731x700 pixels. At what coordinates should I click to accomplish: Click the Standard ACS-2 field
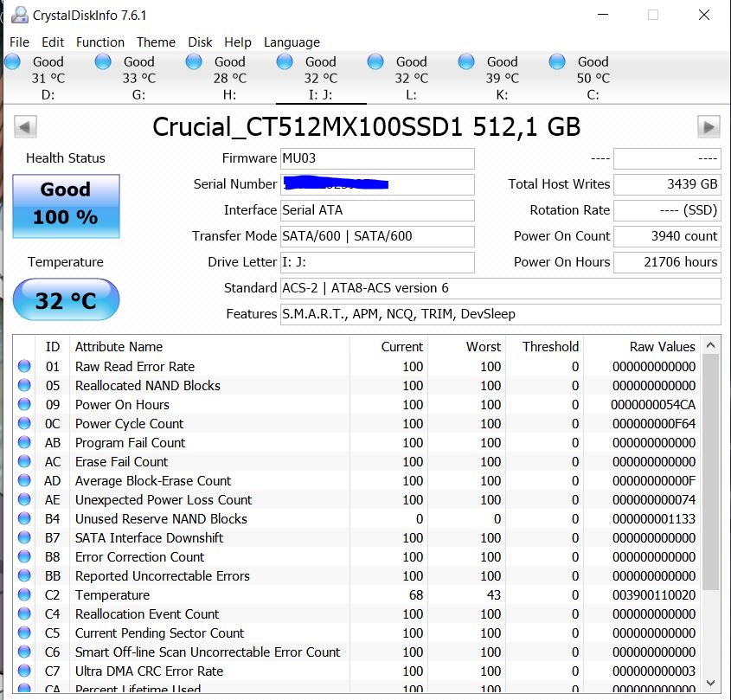click(501, 288)
